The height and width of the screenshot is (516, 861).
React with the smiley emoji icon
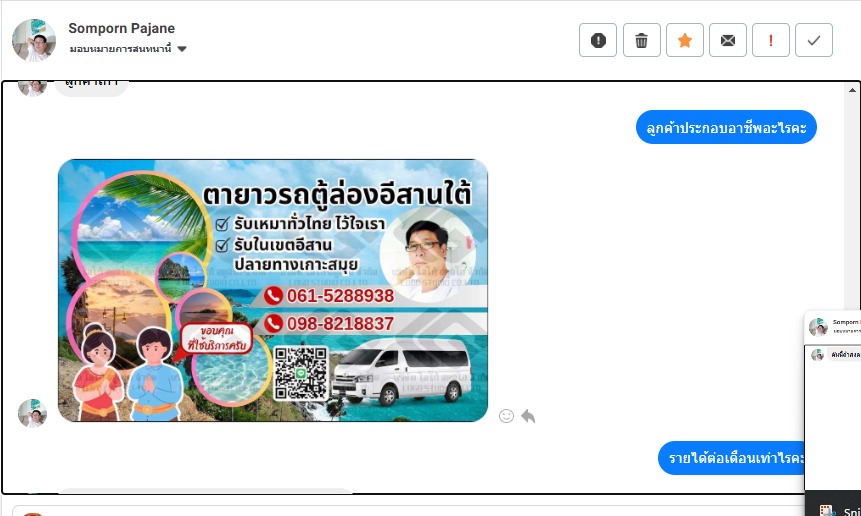click(506, 416)
